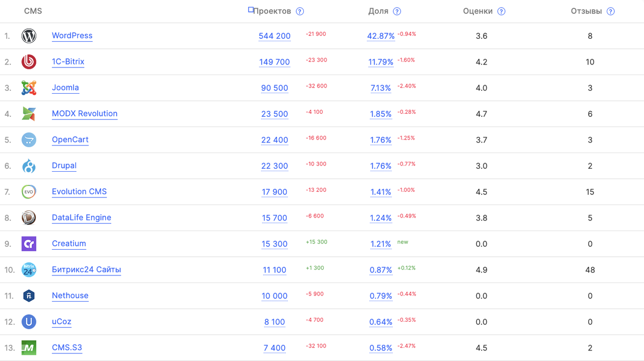
Task: Click 1C-Bitrix project count 149 700
Action: point(275,62)
